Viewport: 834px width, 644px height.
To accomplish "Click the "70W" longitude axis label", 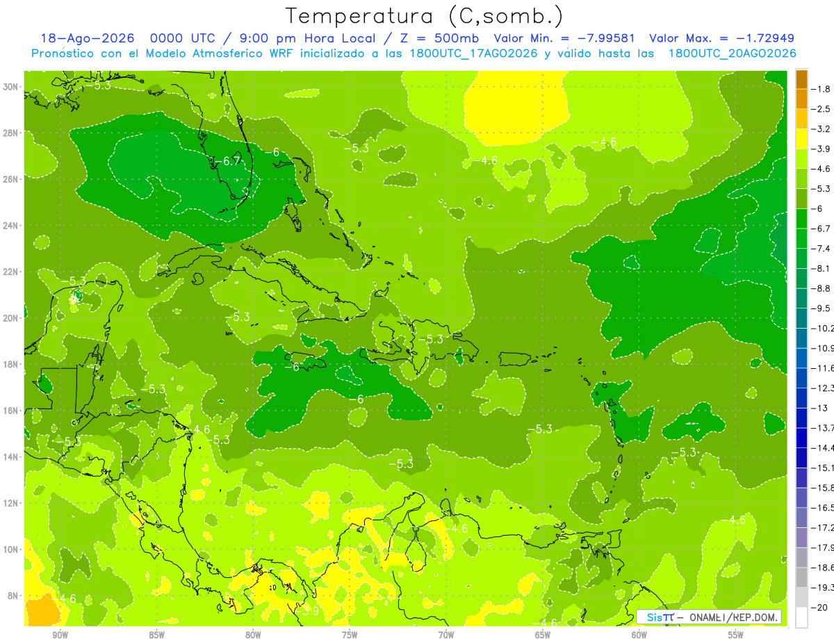I will 446,635.
